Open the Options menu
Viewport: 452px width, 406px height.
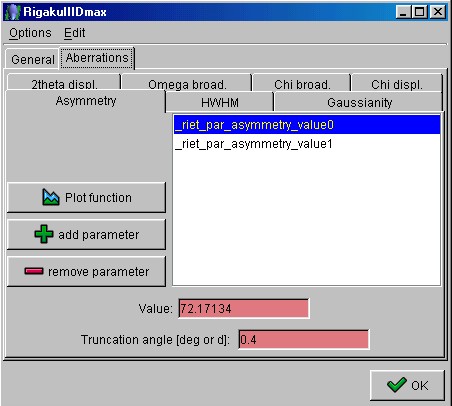coord(30,33)
